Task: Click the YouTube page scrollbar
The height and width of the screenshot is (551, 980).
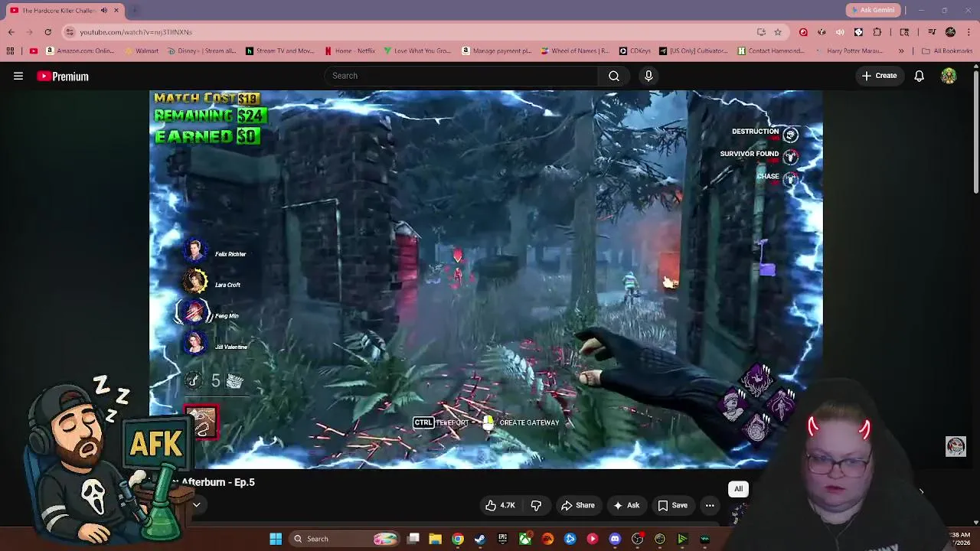Action: click(x=975, y=130)
